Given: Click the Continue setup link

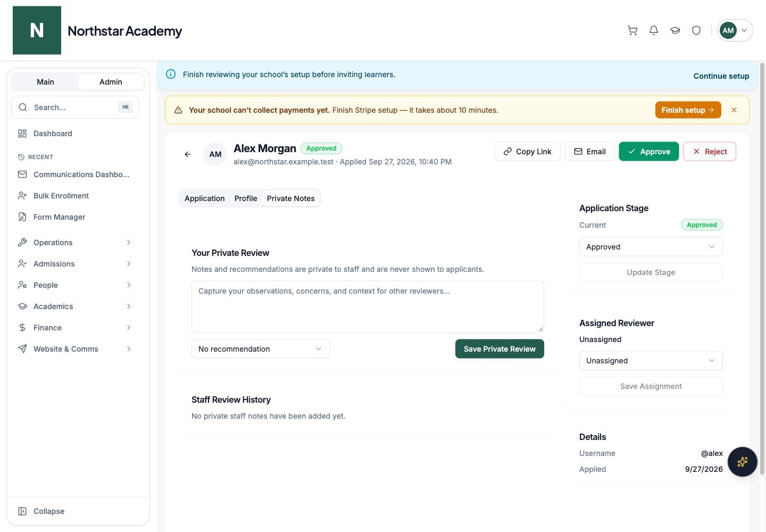Looking at the screenshot, I should [x=721, y=76].
